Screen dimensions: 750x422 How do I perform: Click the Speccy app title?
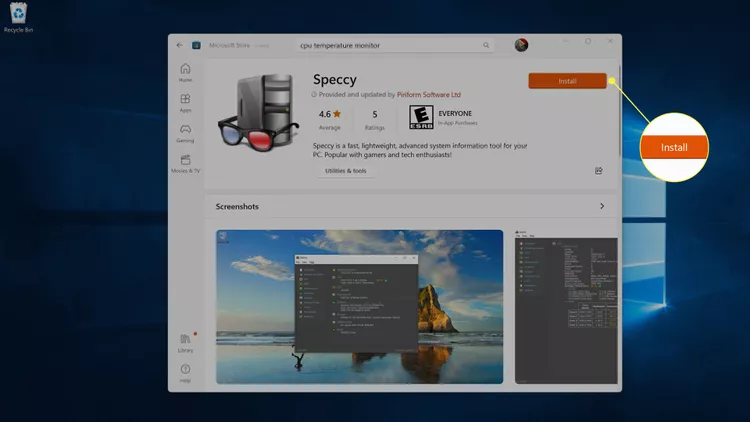tap(335, 79)
